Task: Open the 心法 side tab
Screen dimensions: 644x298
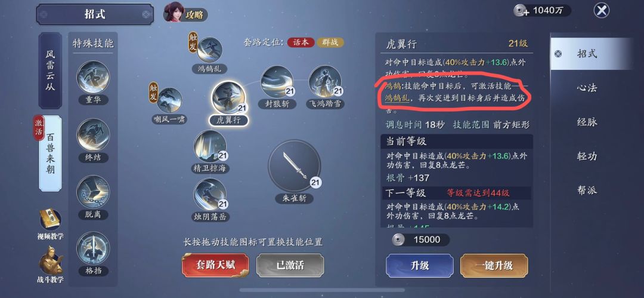Action: pyautogui.click(x=587, y=88)
